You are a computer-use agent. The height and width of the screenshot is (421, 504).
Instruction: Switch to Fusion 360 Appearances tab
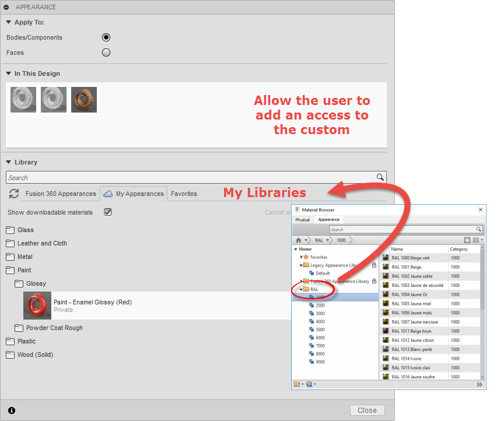(61, 194)
